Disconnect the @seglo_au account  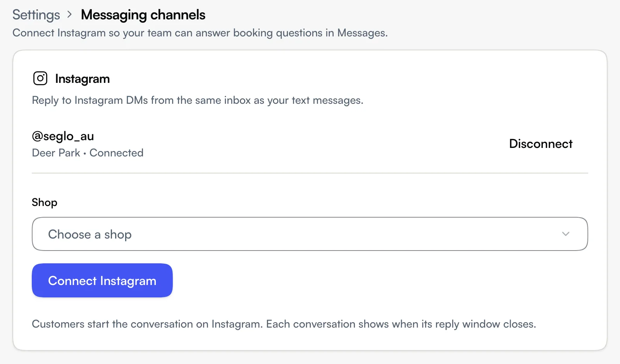tap(541, 144)
